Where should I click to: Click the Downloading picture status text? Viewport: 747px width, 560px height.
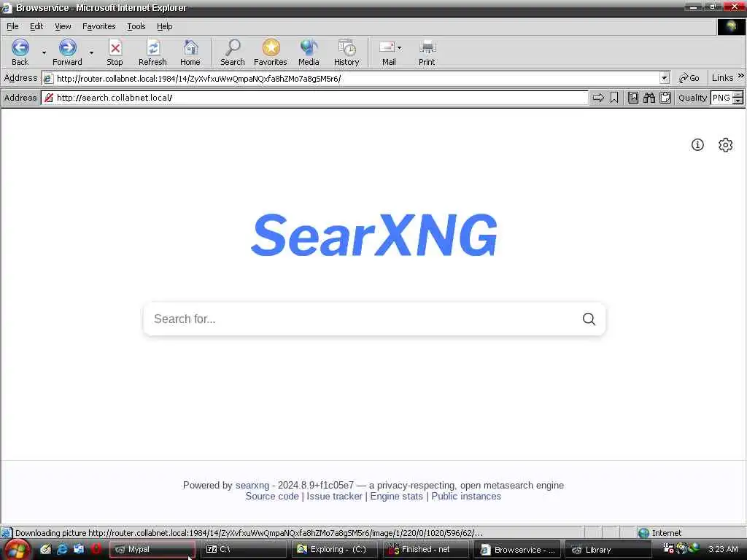pyautogui.click(x=249, y=533)
